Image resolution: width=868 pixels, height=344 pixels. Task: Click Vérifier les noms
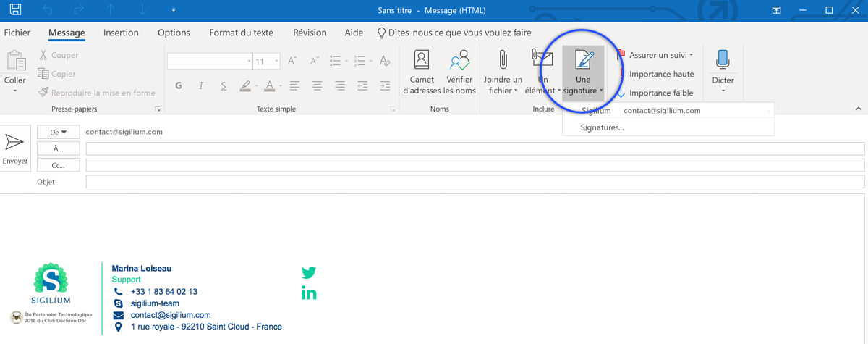[459, 72]
